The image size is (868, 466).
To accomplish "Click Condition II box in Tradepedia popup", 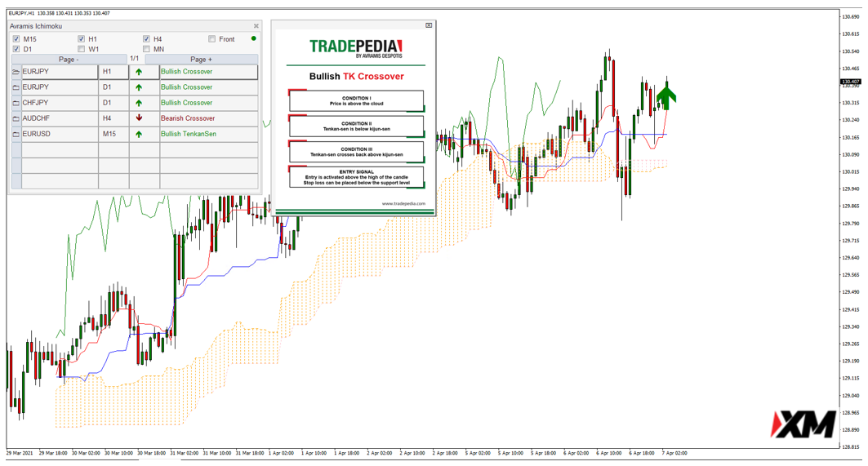I will [356, 126].
